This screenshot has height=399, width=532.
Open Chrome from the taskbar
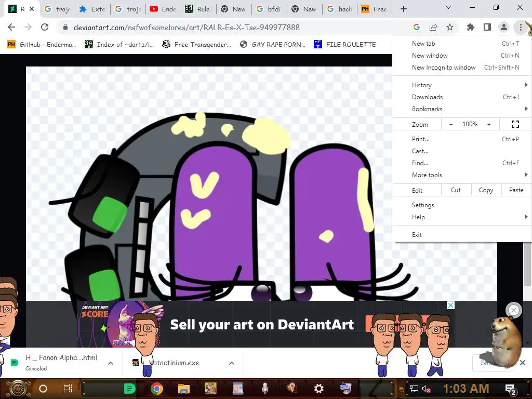tap(157, 389)
